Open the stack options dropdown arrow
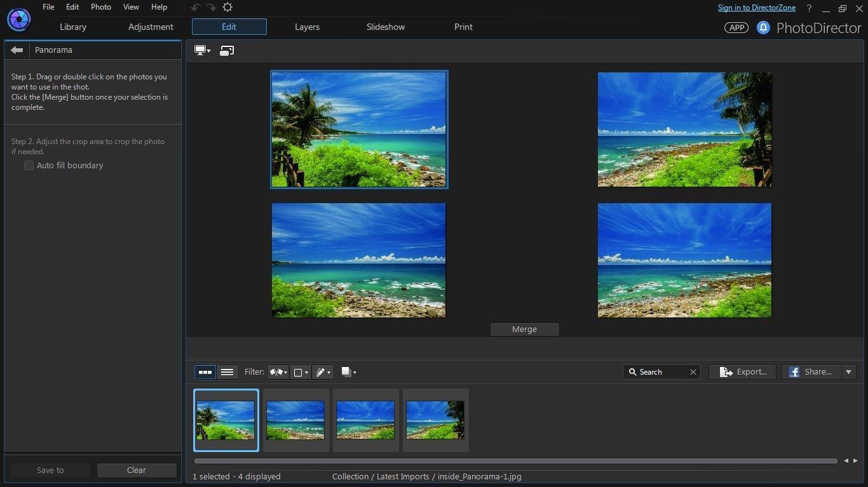Viewport: 868px width, 487px height. pos(354,372)
